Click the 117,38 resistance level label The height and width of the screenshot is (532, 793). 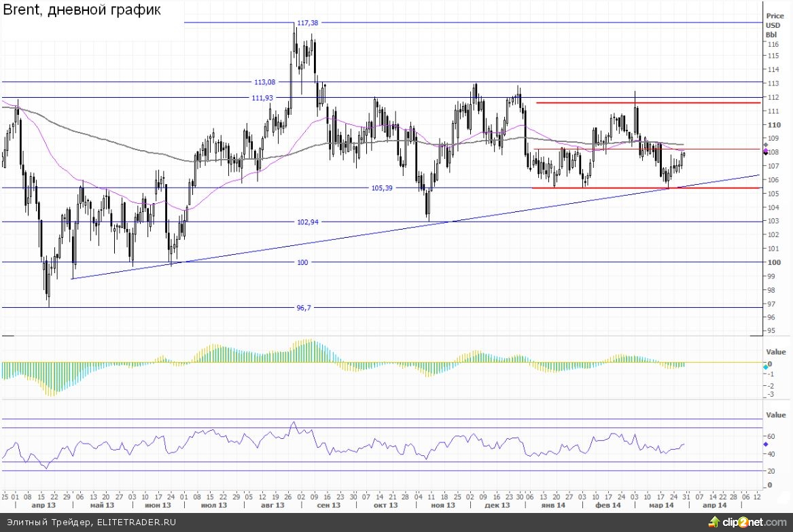307,22
